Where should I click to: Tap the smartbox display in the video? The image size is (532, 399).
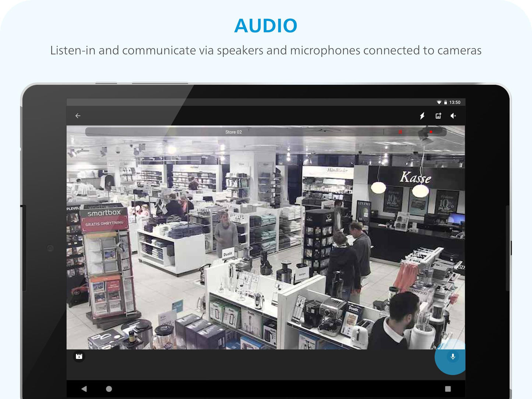click(x=104, y=213)
